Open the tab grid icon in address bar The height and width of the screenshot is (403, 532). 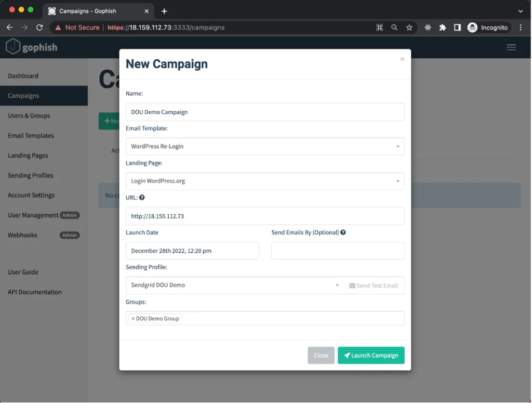pos(379,28)
